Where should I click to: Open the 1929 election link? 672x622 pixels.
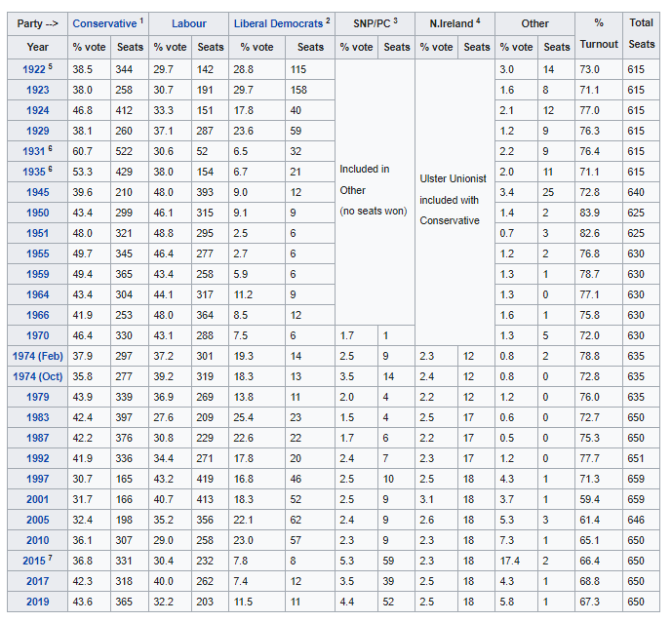coord(38,131)
